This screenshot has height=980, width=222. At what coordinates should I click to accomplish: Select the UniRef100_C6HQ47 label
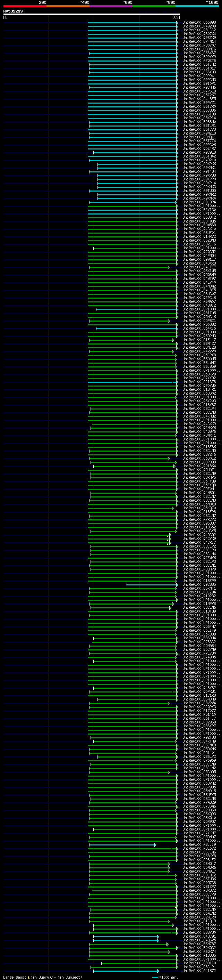[199, 864]
